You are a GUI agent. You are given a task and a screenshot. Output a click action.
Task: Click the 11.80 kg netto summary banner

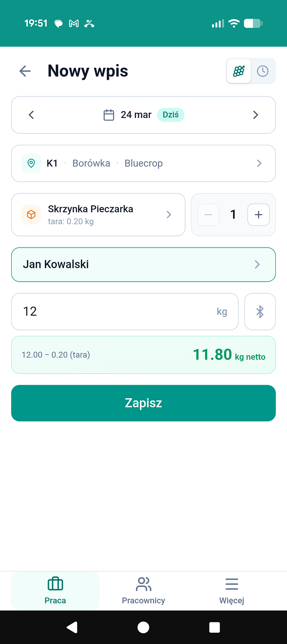point(143,355)
